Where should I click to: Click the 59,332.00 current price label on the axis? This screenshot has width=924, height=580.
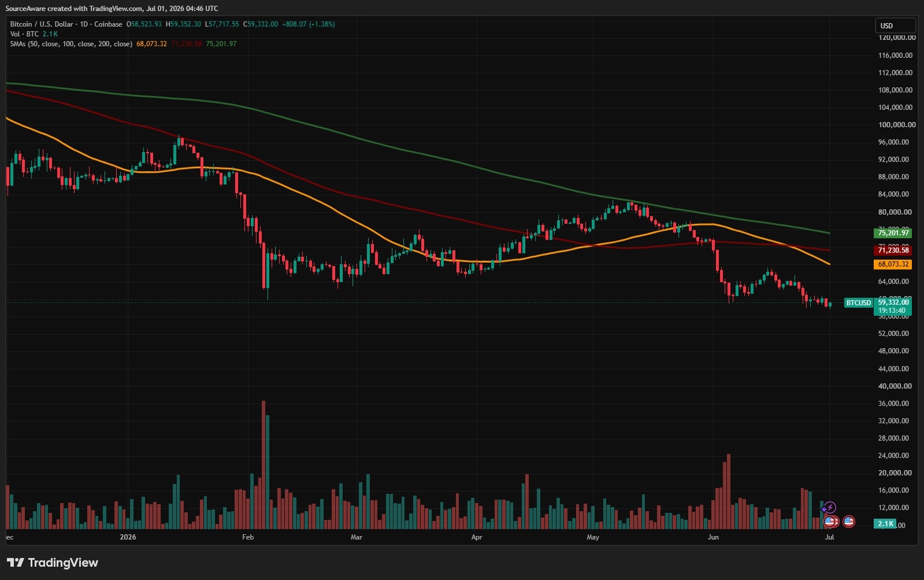893,302
